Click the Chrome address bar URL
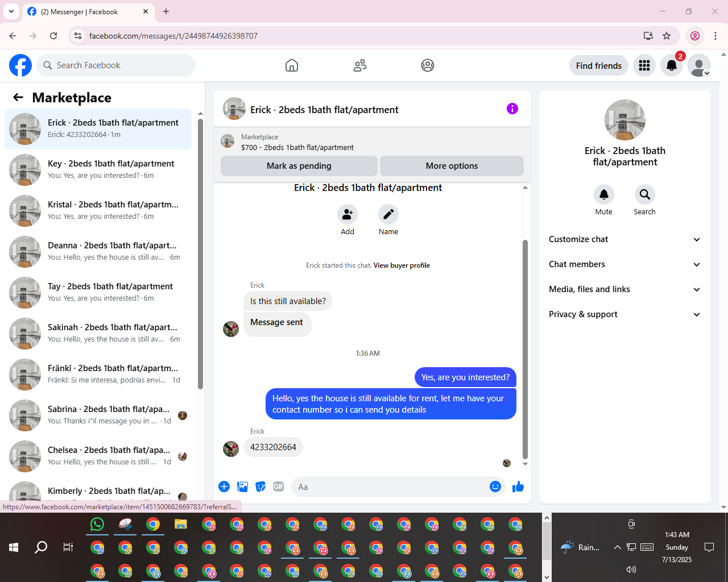 (x=173, y=36)
